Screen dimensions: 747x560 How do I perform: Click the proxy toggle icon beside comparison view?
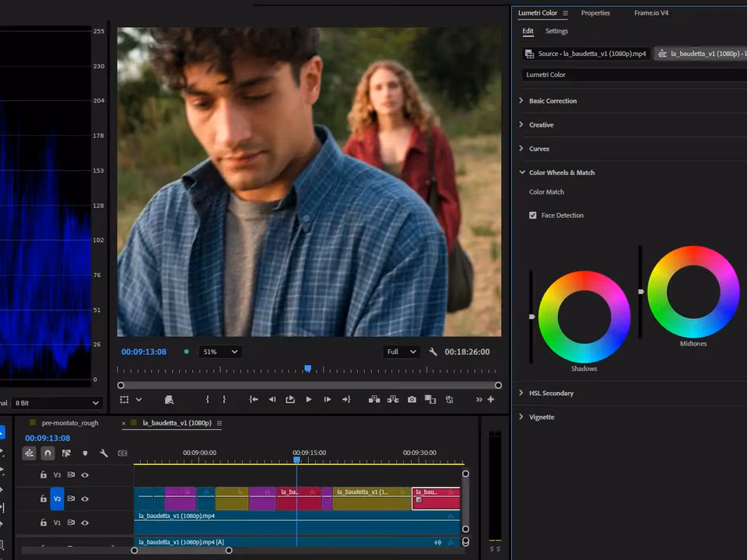coord(449,400)
